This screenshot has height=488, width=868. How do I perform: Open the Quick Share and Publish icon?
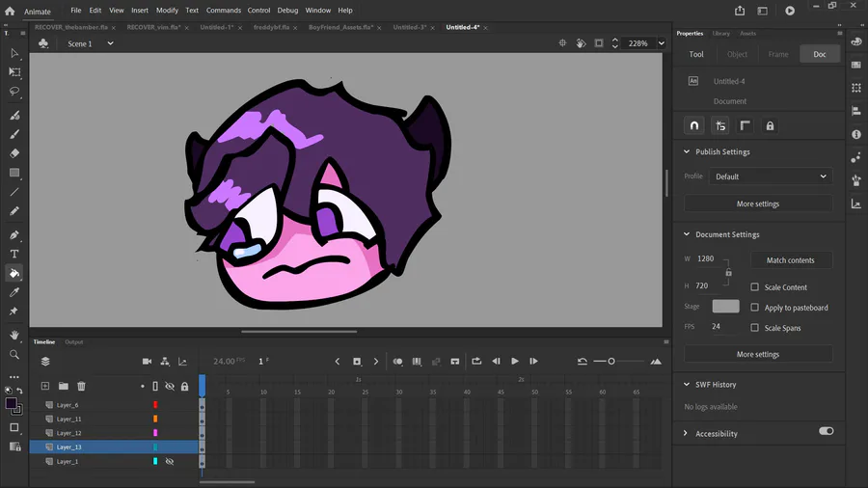740,11
